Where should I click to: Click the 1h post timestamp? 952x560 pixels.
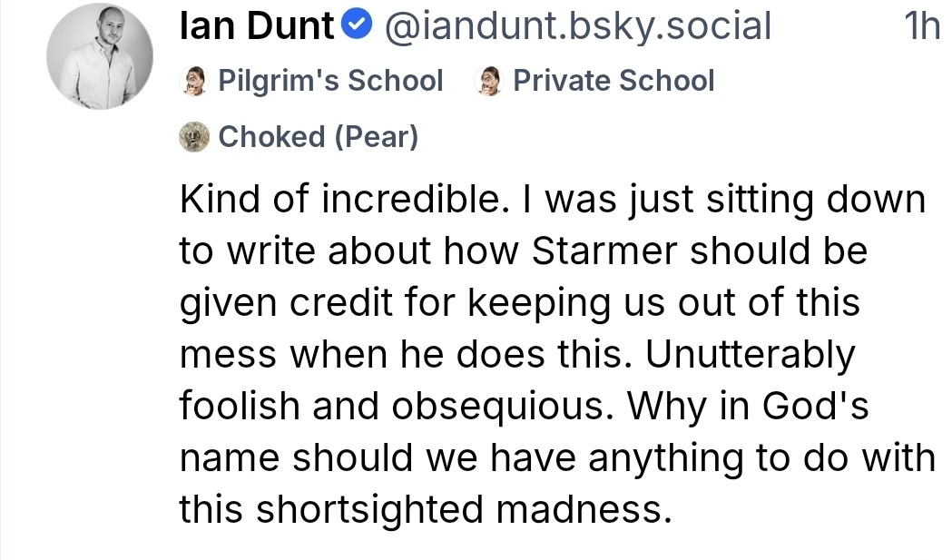922,26
